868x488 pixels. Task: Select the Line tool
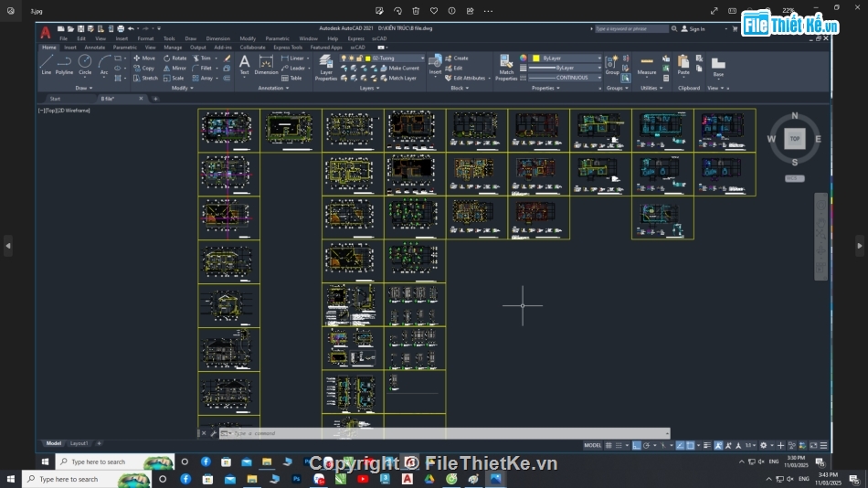coord(47,64)
